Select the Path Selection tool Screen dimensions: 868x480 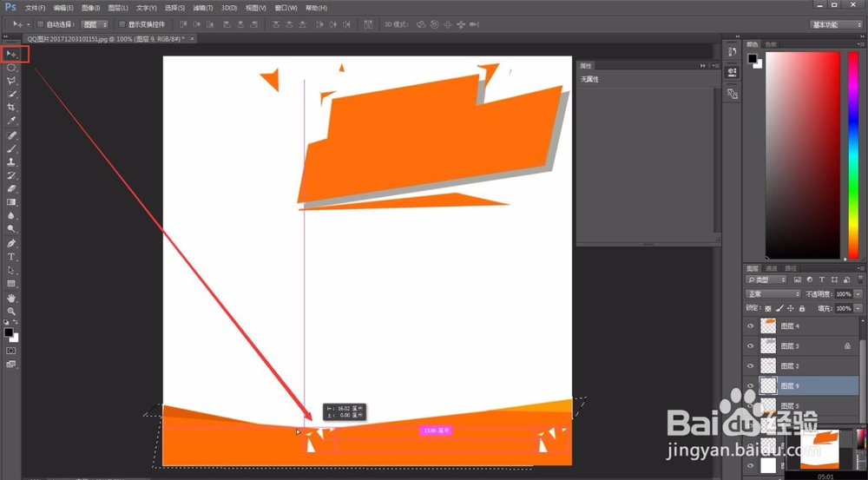coord(11,270)
